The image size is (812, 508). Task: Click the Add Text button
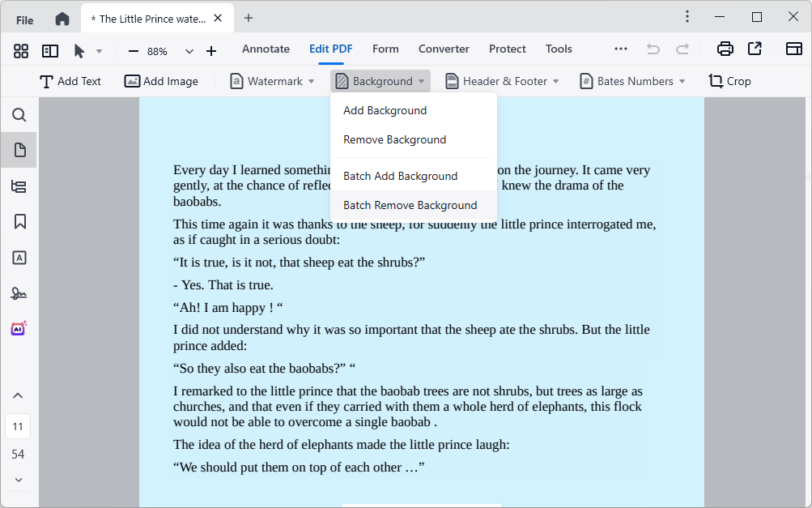[70, 81]
